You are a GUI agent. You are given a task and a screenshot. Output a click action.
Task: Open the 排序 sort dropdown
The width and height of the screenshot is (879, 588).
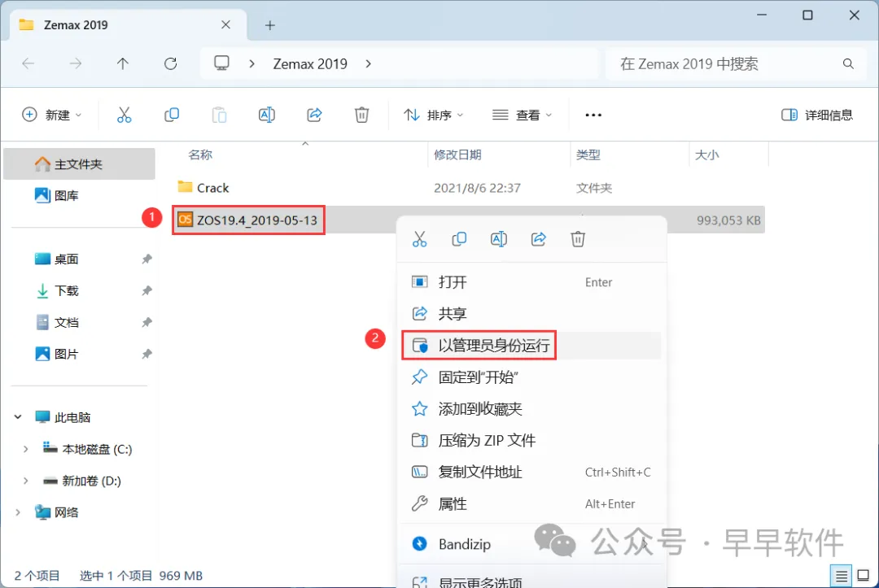coord(433,115)
